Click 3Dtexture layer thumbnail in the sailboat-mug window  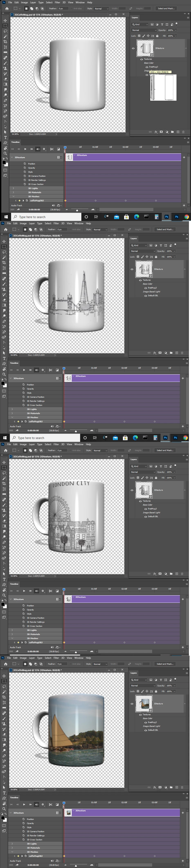pos(144,704)
